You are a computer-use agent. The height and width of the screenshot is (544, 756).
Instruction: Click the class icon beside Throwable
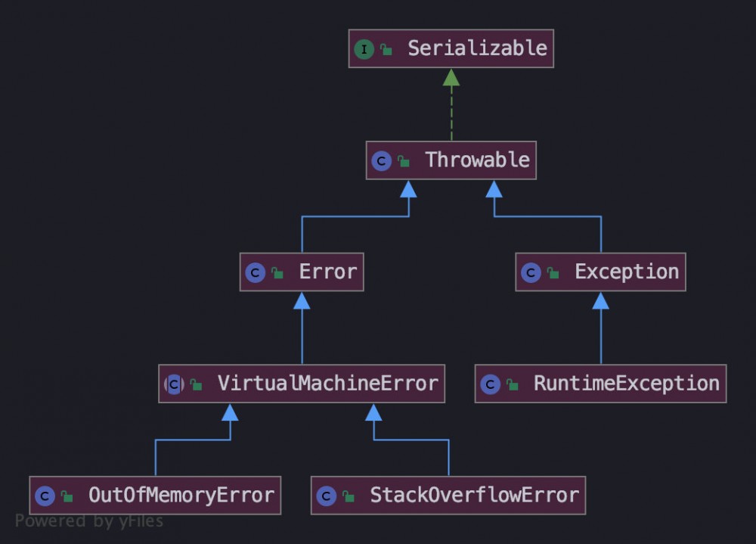[382, 161]
